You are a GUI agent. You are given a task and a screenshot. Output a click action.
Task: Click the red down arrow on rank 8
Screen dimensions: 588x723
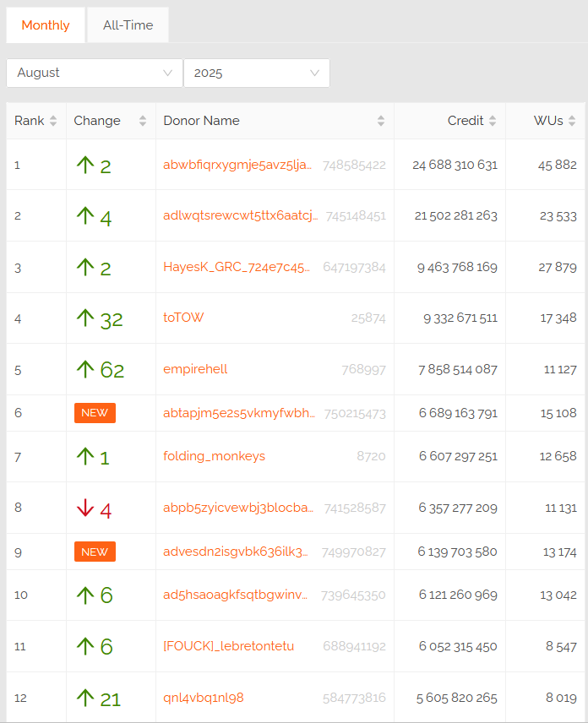click(85, 508)
